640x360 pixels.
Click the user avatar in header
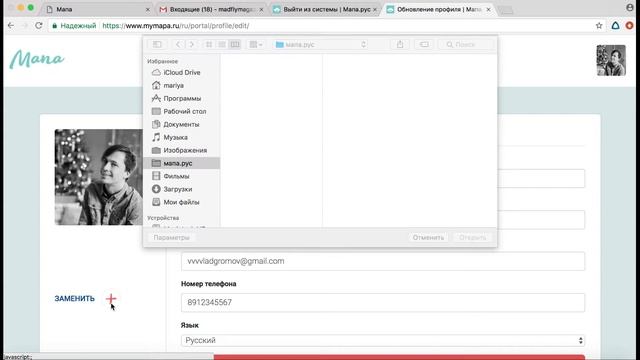(x=611, y=60)
